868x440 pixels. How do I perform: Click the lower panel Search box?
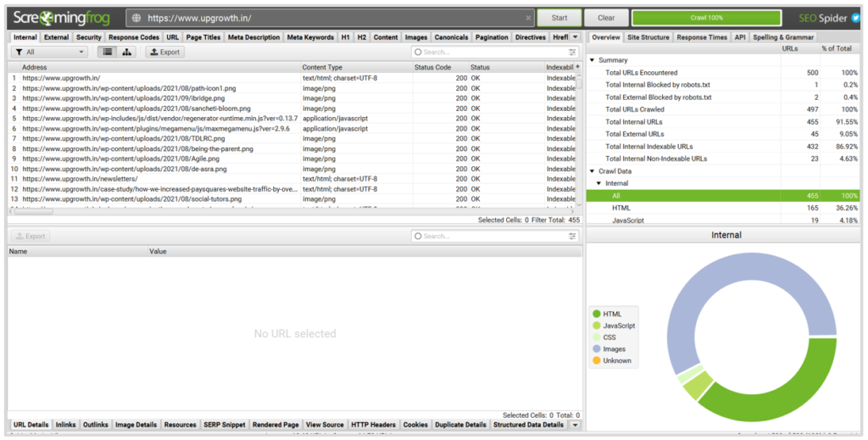[x=495, y=237]
